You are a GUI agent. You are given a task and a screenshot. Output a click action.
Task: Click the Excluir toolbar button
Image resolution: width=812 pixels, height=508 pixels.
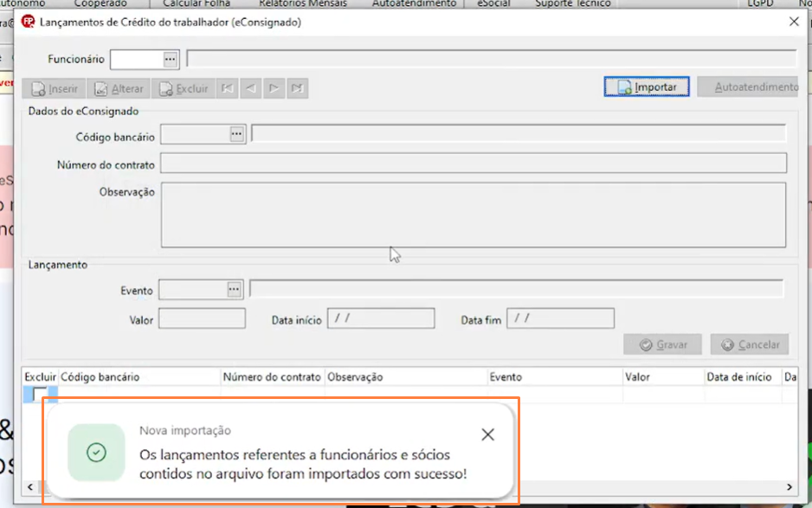point(184,88)
